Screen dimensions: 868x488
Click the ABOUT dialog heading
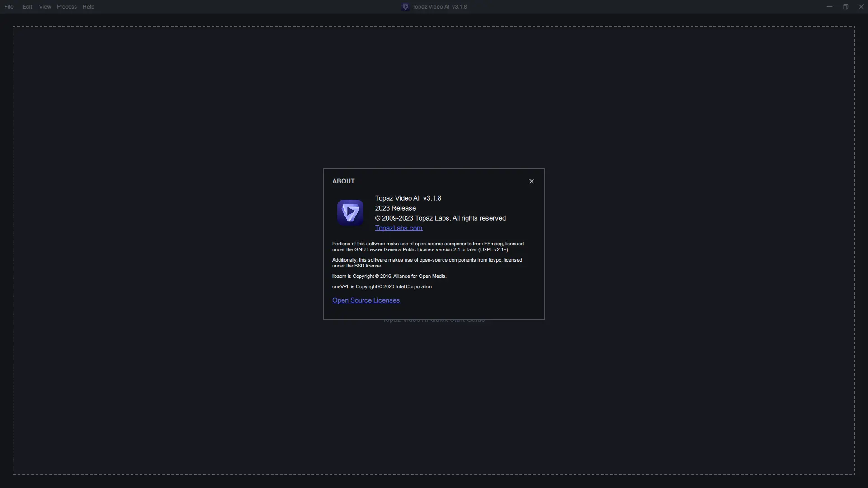(343, 181)
